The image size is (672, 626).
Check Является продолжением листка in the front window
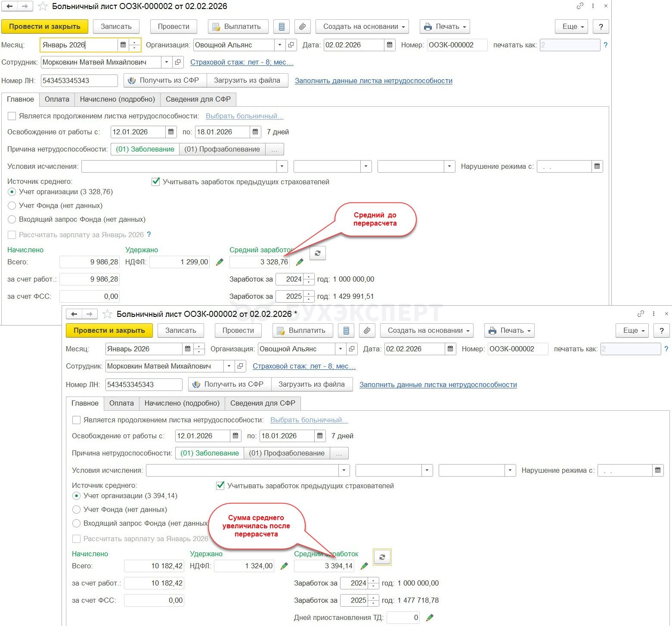click(77, 420)
